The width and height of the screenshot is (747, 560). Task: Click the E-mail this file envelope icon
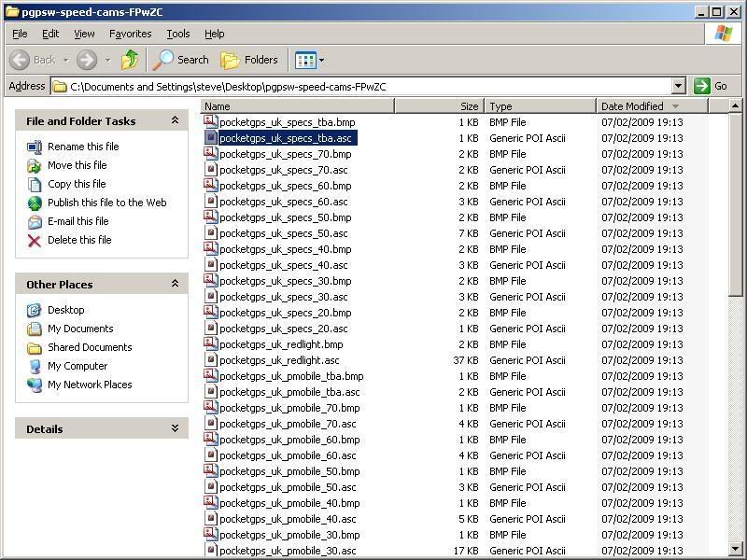click(35, 221)
